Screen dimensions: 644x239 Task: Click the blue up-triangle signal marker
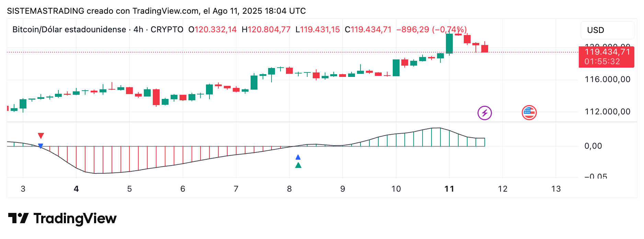(x=298, y=157)
